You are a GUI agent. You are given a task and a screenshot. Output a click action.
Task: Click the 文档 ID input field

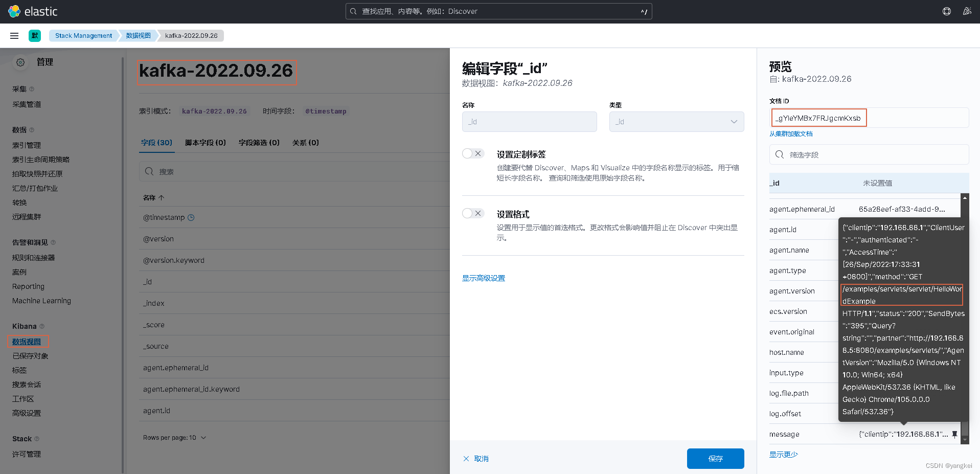coord(869,118)
